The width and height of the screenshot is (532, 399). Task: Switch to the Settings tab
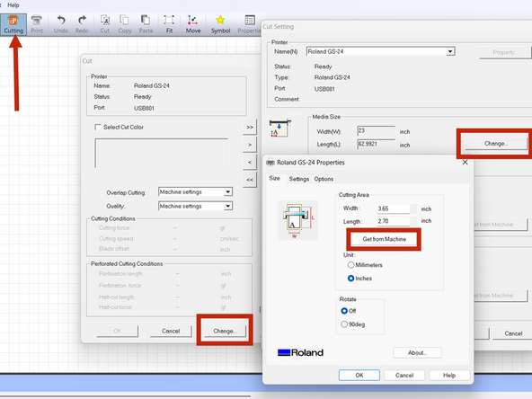(x=299, y=179)
